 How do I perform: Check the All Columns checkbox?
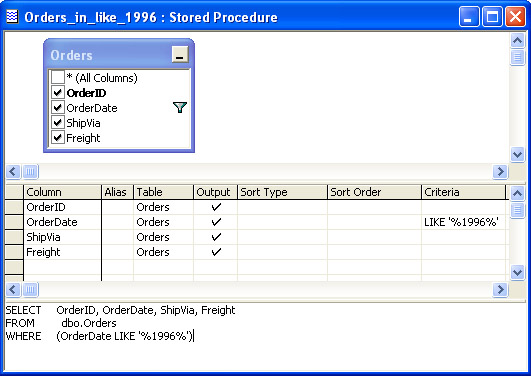point(58,77)
